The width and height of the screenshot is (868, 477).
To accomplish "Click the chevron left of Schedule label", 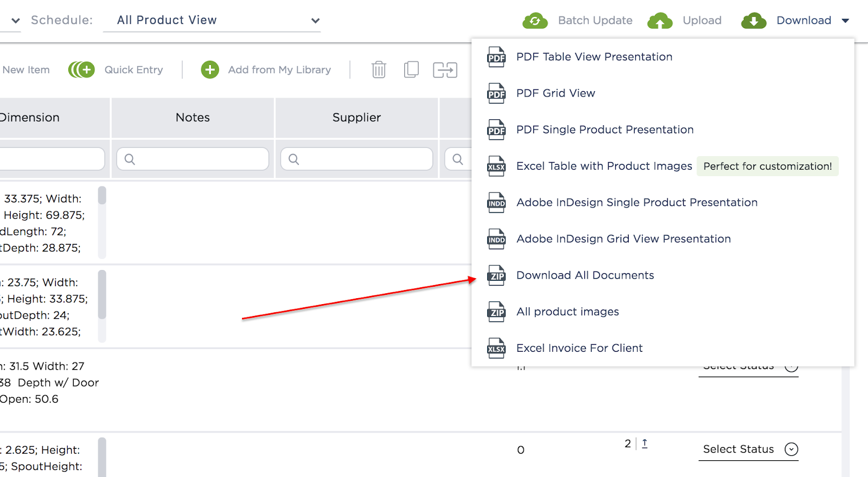I will [16, 21].
